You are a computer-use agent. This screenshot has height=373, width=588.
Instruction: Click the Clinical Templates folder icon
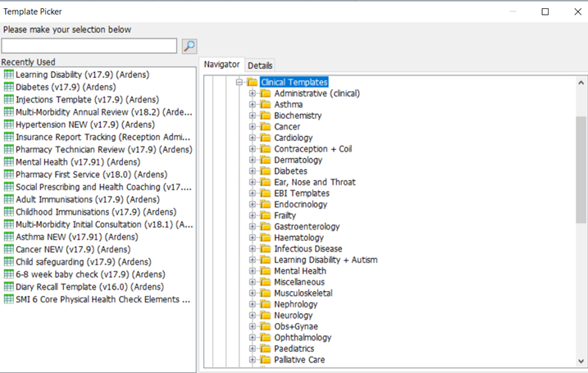[252, 82]
